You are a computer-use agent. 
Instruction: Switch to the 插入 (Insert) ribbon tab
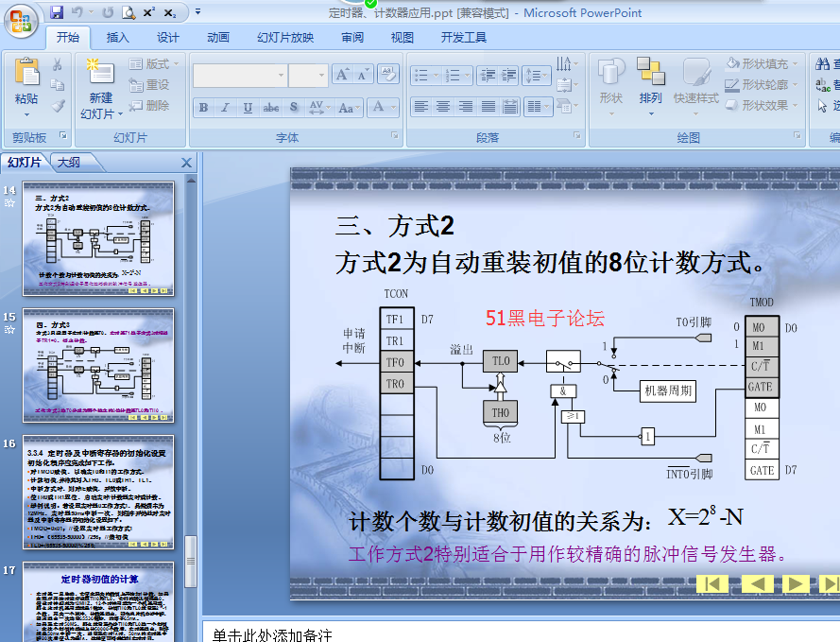[117, 38]
